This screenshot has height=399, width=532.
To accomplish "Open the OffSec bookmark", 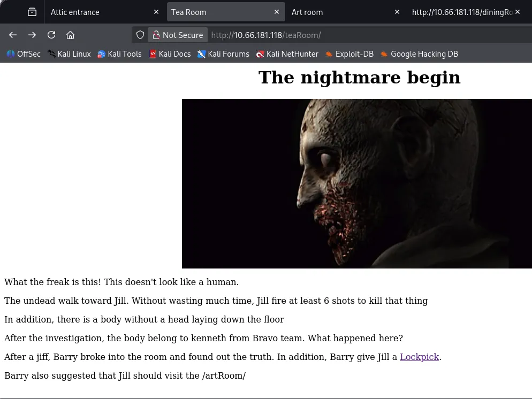I will 24,53.
